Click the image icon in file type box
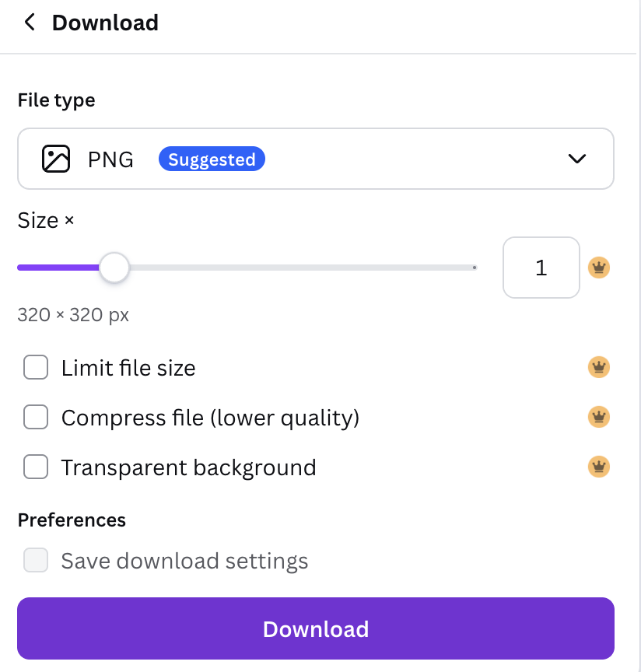Image resolution: width=641 pixels, height=672 pixels. (56, 159)
